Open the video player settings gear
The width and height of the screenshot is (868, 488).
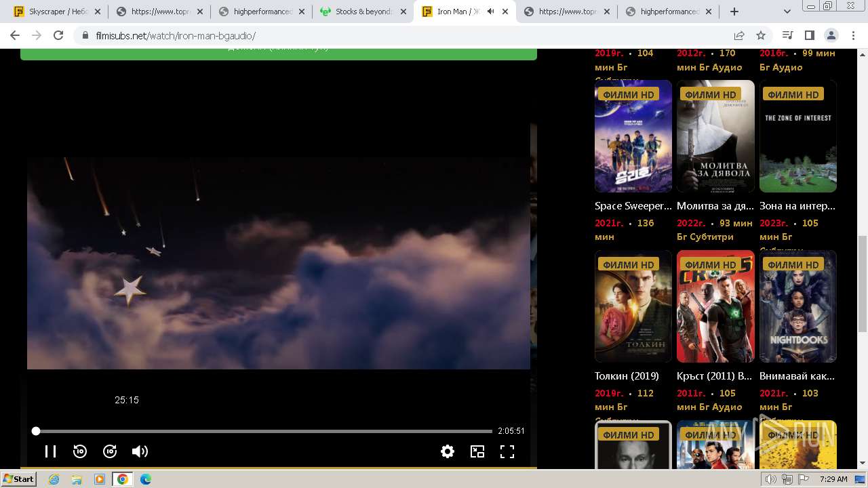click(448, 451)
